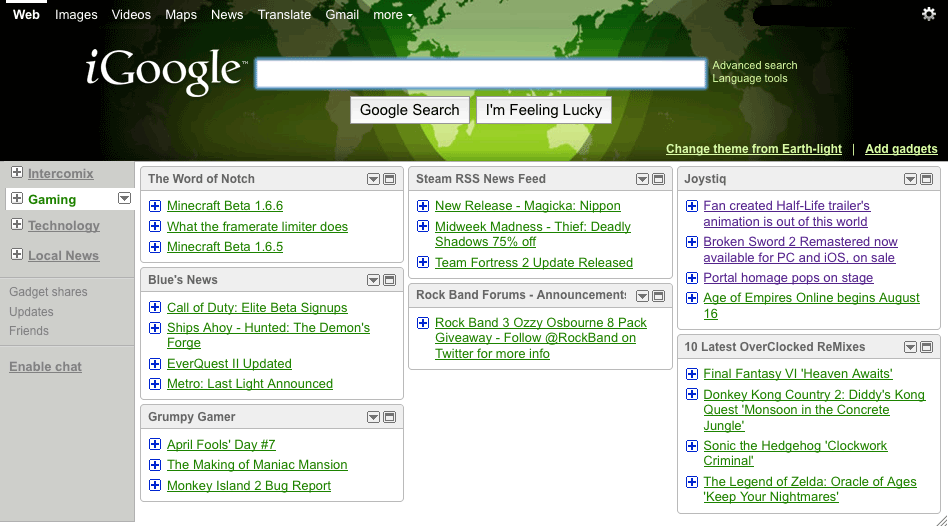Maximize Steam RSS News Feed gadget
Viewport: 948px width, 527px height.
pyautogui.click(x=658, y=179)
